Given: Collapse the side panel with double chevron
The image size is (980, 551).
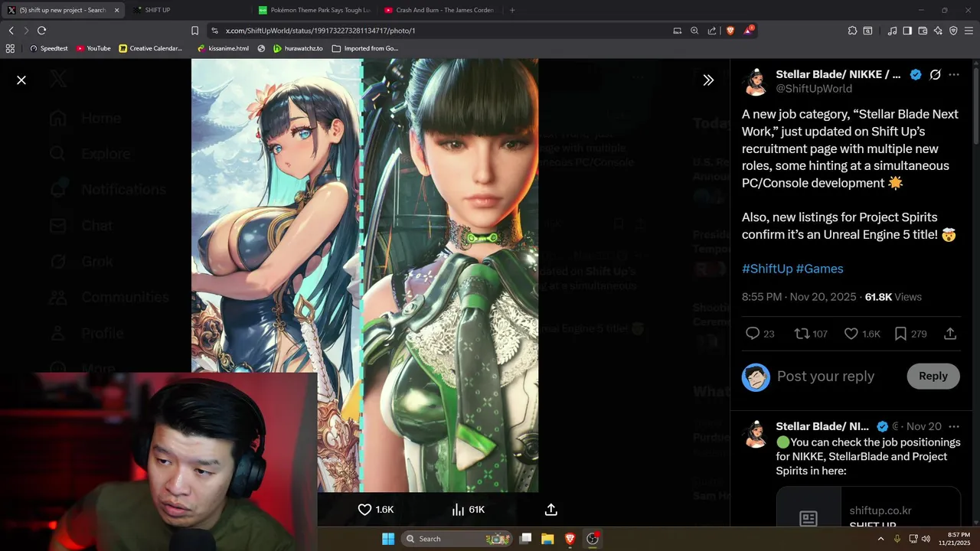Looking at the screenshot, I should point(708,80).
